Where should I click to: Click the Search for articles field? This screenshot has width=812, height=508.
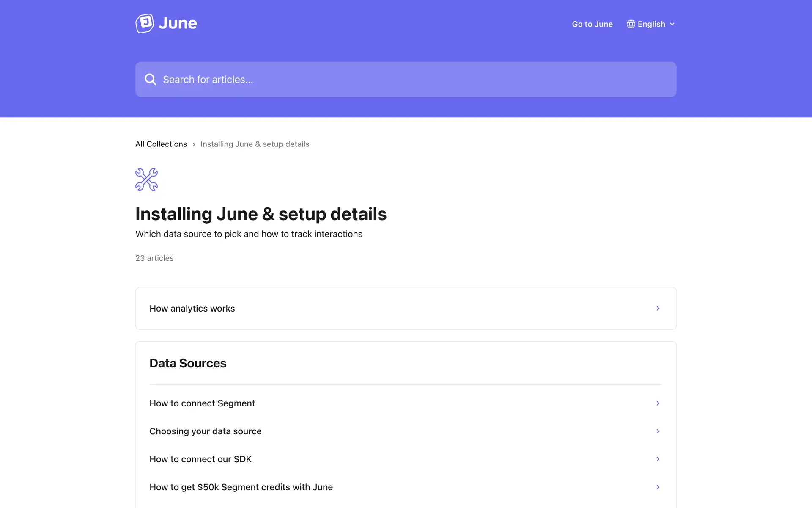[406, 80]
